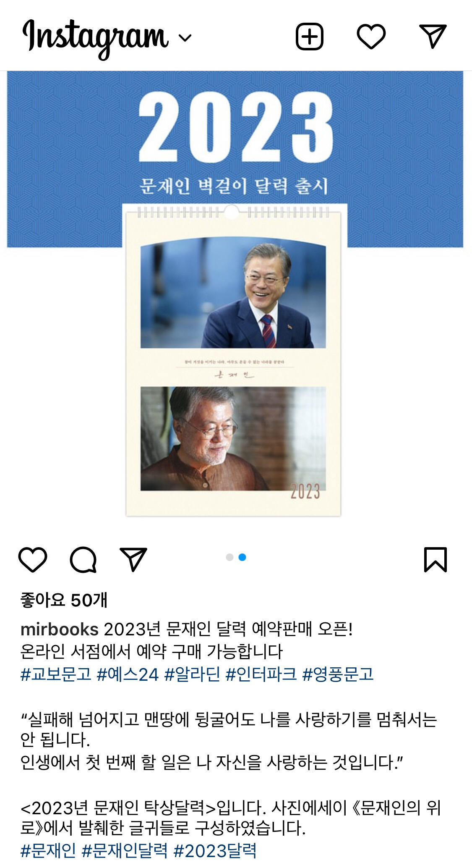Image resolution: width=472 pixels, height=868 pixels.
Task: Open the new post plus icon
Action: coord(310,37)
